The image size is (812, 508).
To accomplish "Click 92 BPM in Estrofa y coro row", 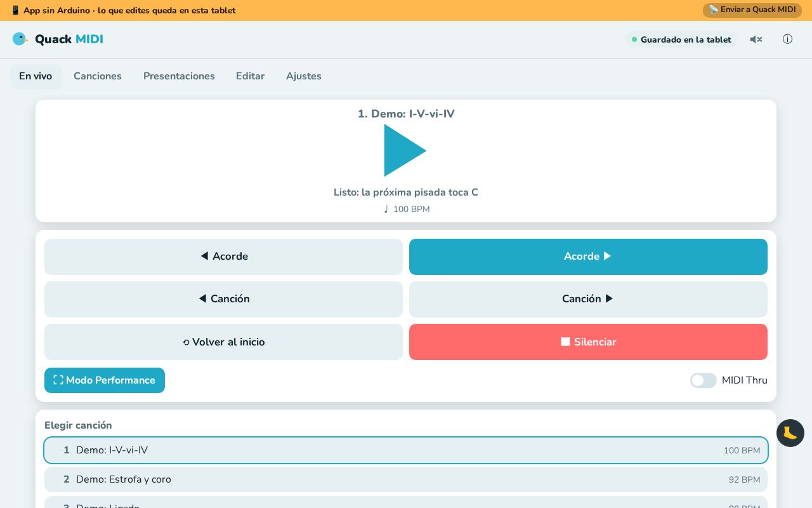I will (x=744, y=480).
